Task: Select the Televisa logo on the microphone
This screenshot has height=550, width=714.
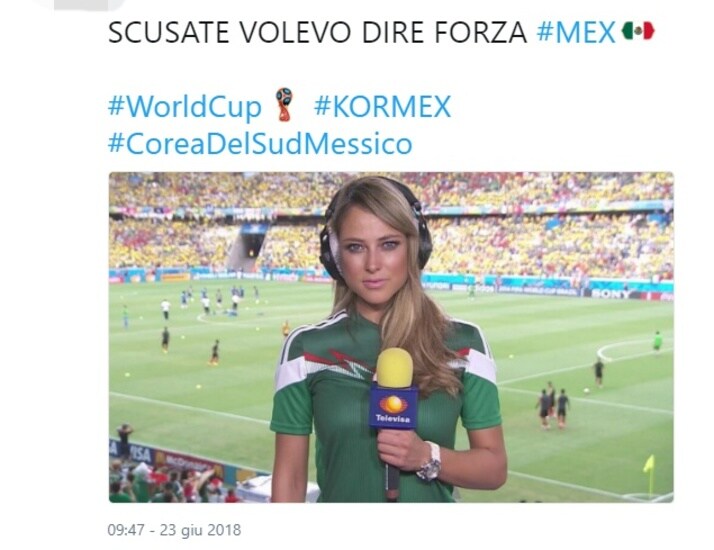Action: click(393, 407)
